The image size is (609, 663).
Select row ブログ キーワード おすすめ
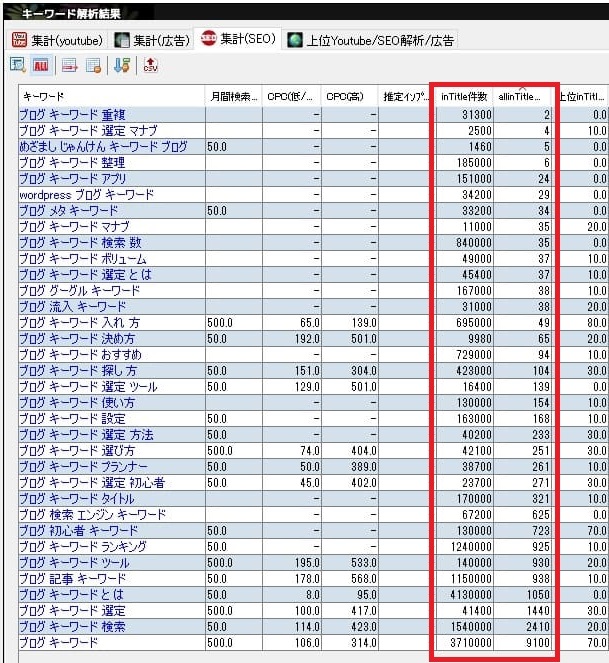pos(313,355)
